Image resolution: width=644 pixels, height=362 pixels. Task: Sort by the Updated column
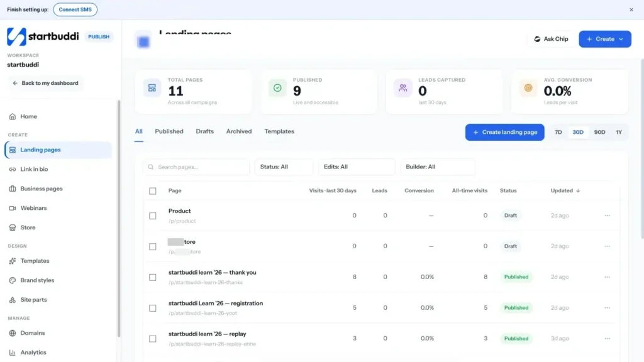(x=565, y=190)
